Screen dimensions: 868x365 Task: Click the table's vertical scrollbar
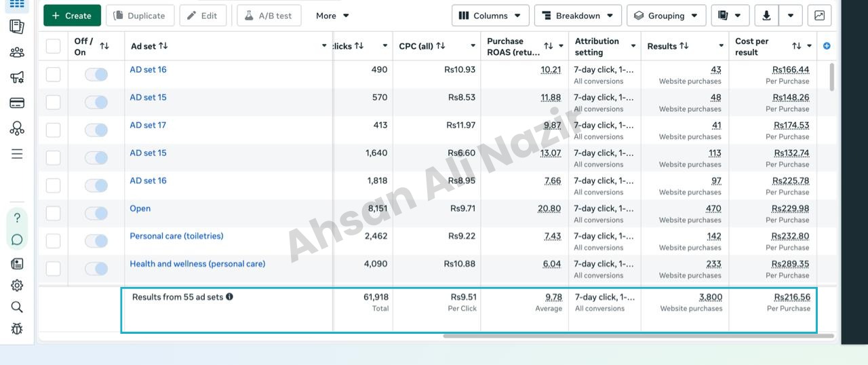[x=832, y=76]
